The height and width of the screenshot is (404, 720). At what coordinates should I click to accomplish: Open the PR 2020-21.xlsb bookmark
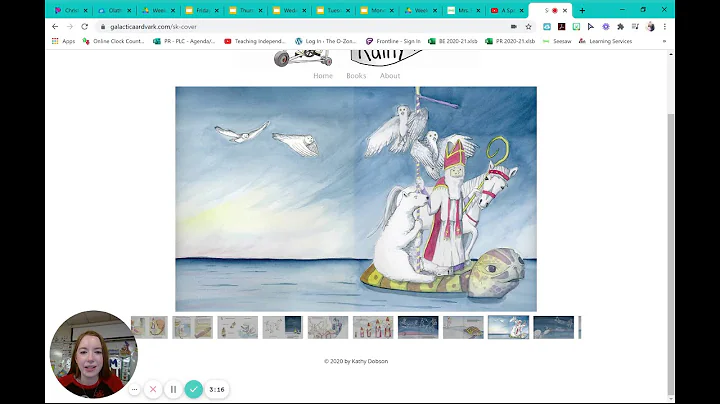[510, 41]
